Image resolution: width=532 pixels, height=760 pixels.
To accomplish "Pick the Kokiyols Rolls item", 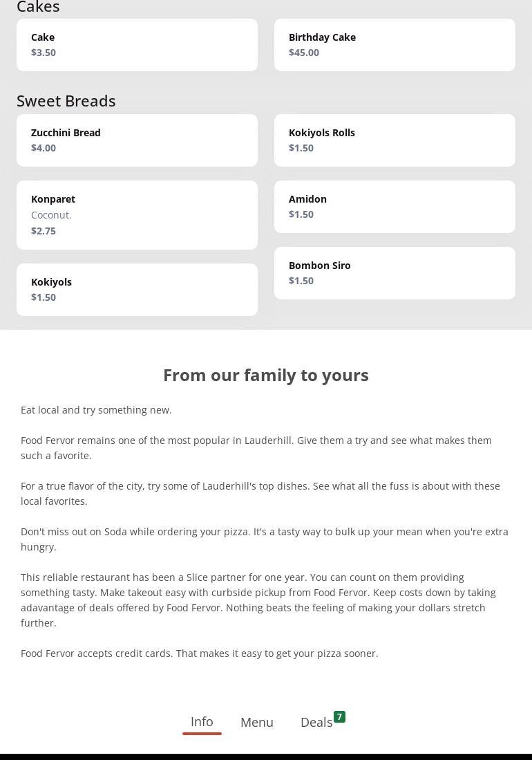I will 395,140.
